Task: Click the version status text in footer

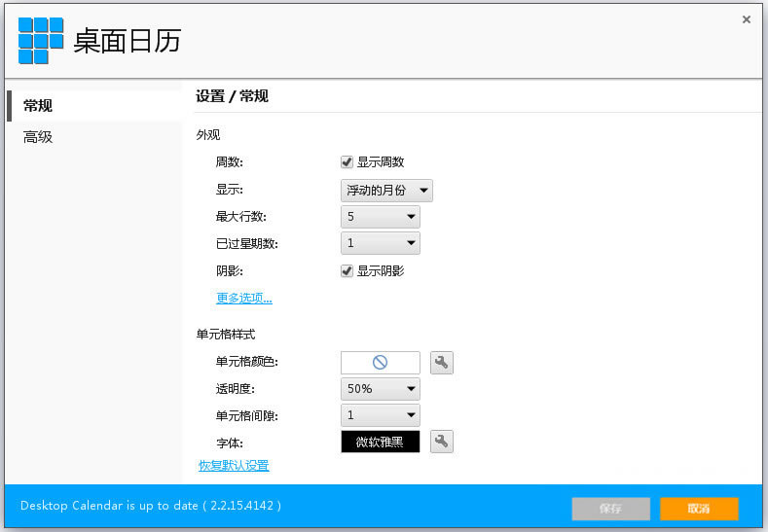Action: pos(151,507)
